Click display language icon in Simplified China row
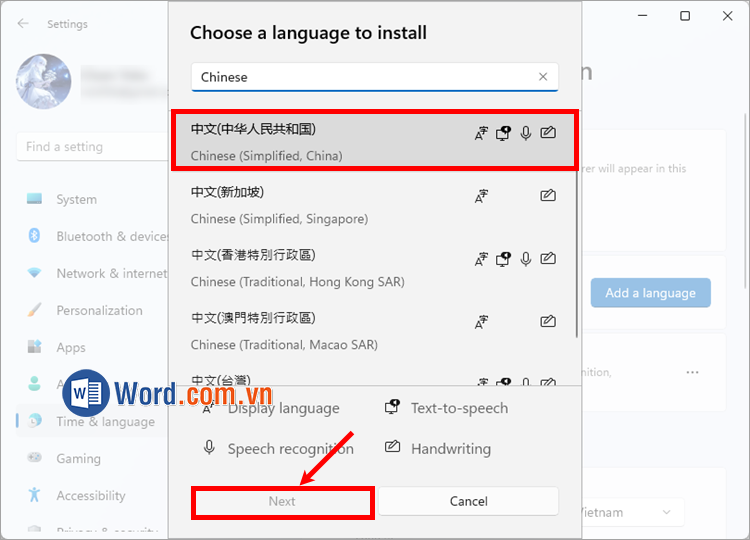Viewport: 750px width, 540px height. pos(481,133)
